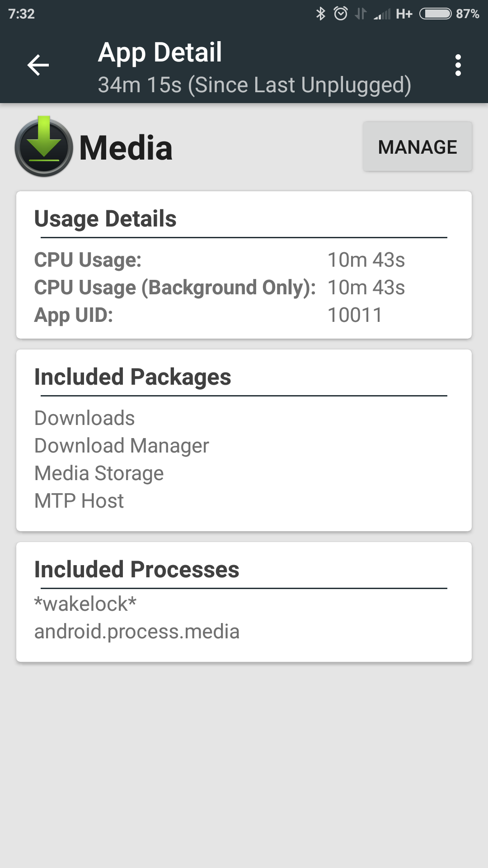Click the Media download app icon
Screen dimensions: 488x868
point(44,146)
